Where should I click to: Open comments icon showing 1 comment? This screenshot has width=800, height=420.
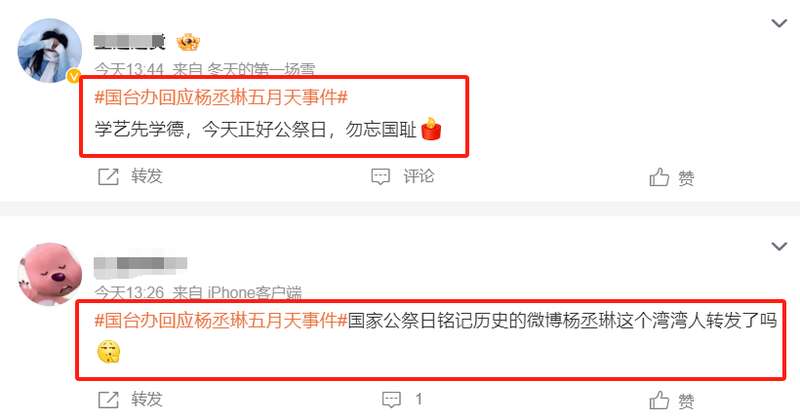coord(391,400)
